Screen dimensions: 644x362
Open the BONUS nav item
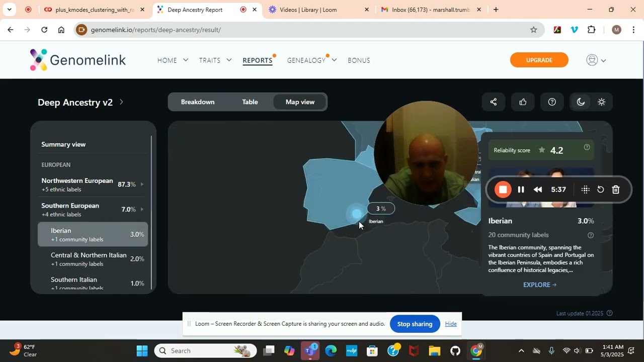coord(359,60)
